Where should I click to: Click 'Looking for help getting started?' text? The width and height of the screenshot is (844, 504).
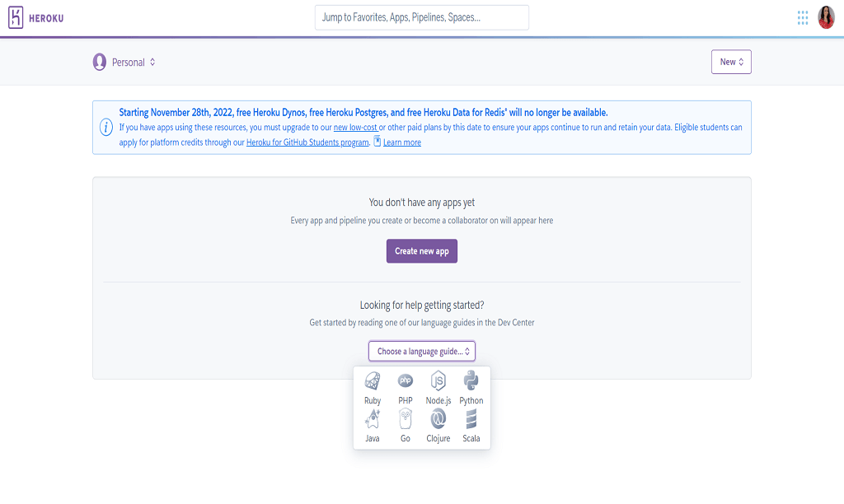[x=422, y=305]
